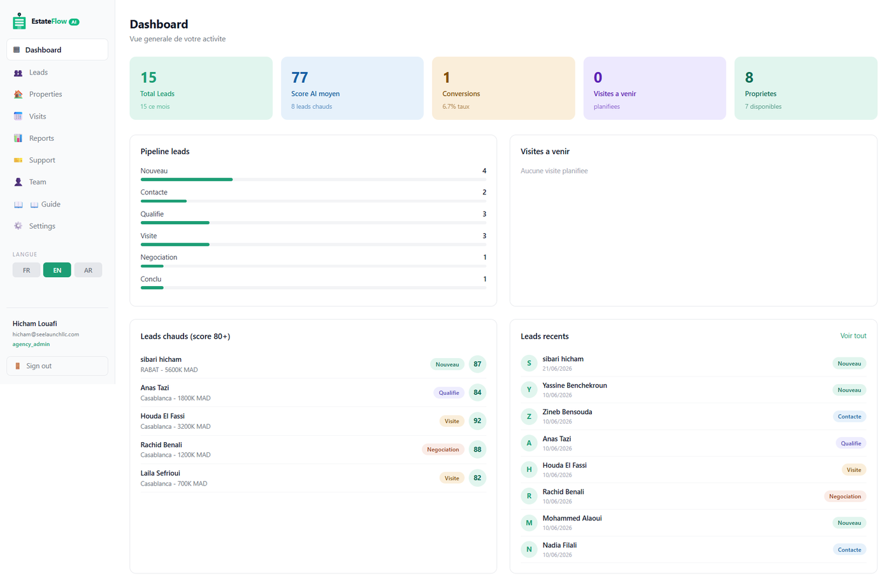The width and height of the screenshot is (892, 588).
Task: Click the agency_admin role label
Action: (x=31, y=344)
